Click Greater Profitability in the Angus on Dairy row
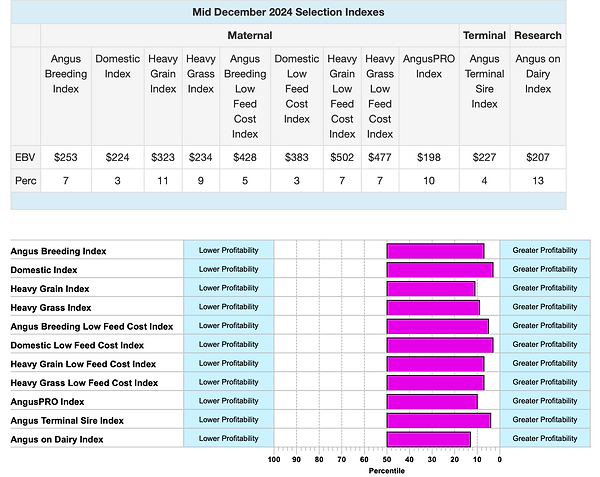 [545, 438]
